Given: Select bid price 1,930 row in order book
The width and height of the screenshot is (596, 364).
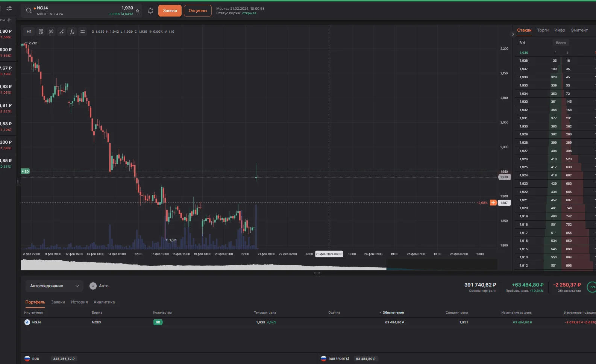Looking at the screenshot, I should tap(555, 126).
